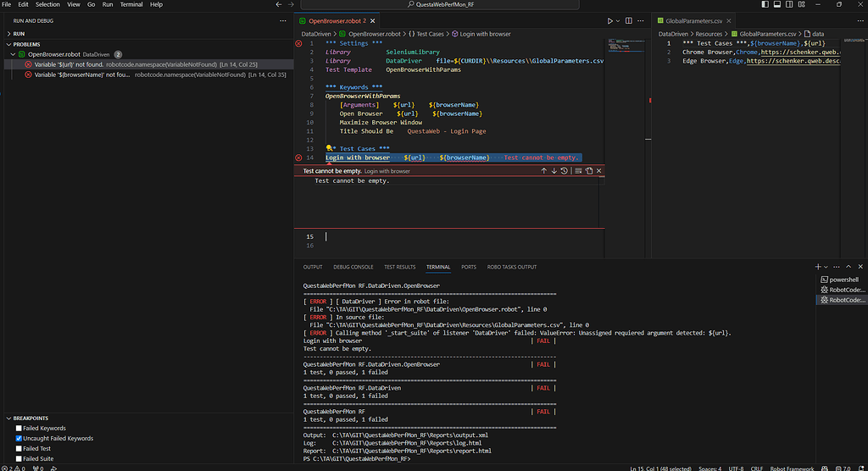Open the GlobalParameters.csv editor tab
868x471 pixels.
693,20
